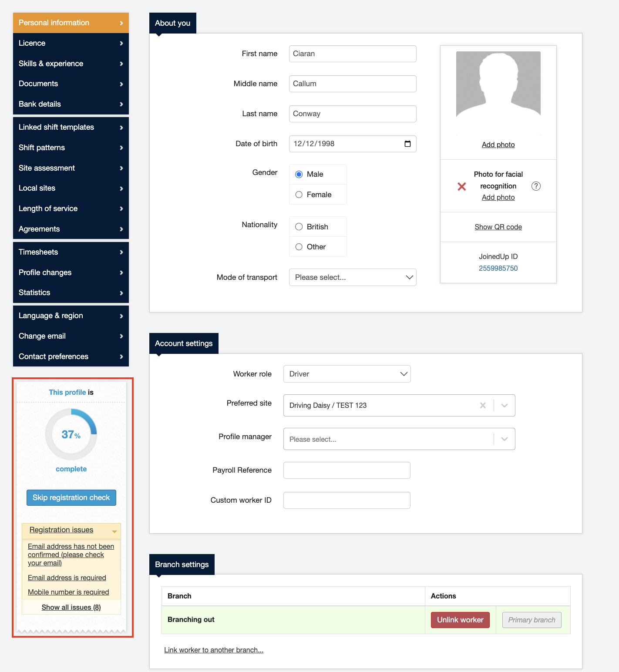Click the chevron icon next to Statistics
The height and width of the screenshot is (672, 619).
[121, 293]
